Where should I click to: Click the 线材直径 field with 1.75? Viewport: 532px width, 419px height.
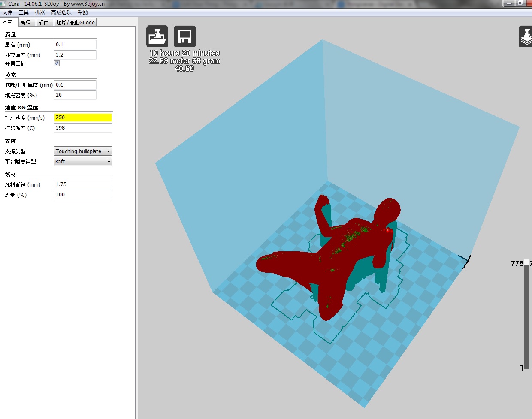tap(83, 184)
